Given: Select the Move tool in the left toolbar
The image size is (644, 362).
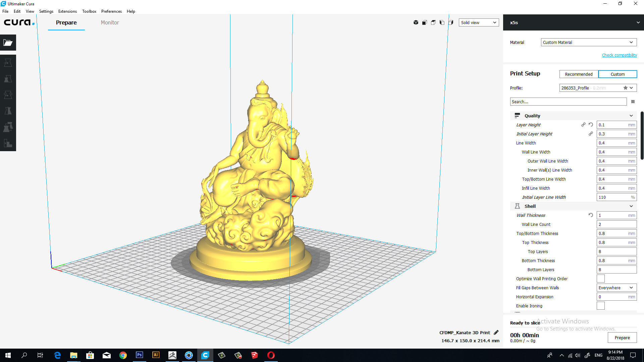Looking at the screenshot, I should click(8, 63).
